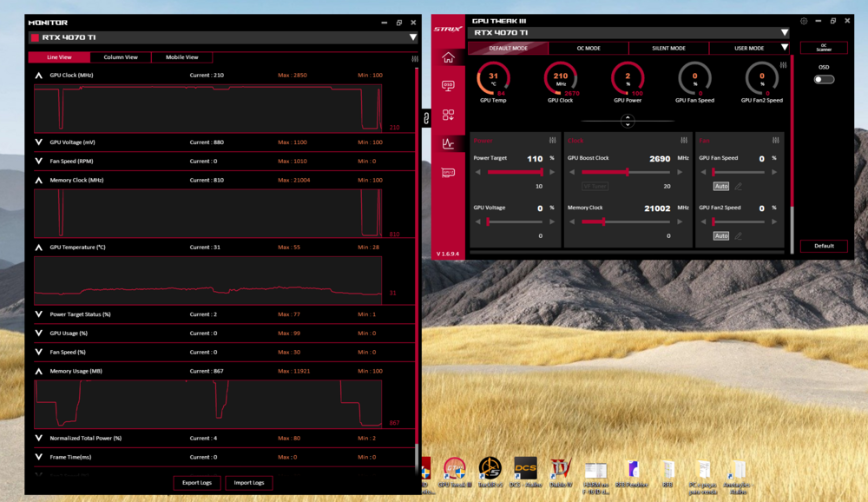Collapse the Memory Usage graph
The height and width of the screenshot is (502, 868).
pos(39,371)
